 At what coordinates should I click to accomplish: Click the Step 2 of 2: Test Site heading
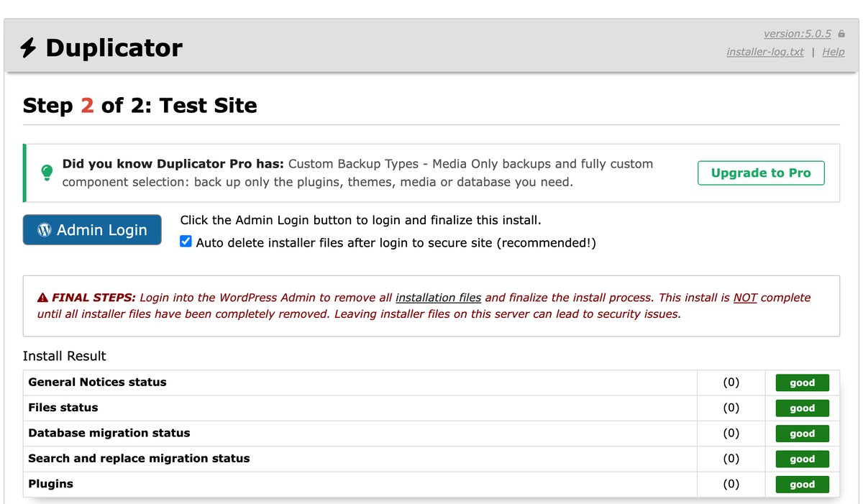pos(140,106)
